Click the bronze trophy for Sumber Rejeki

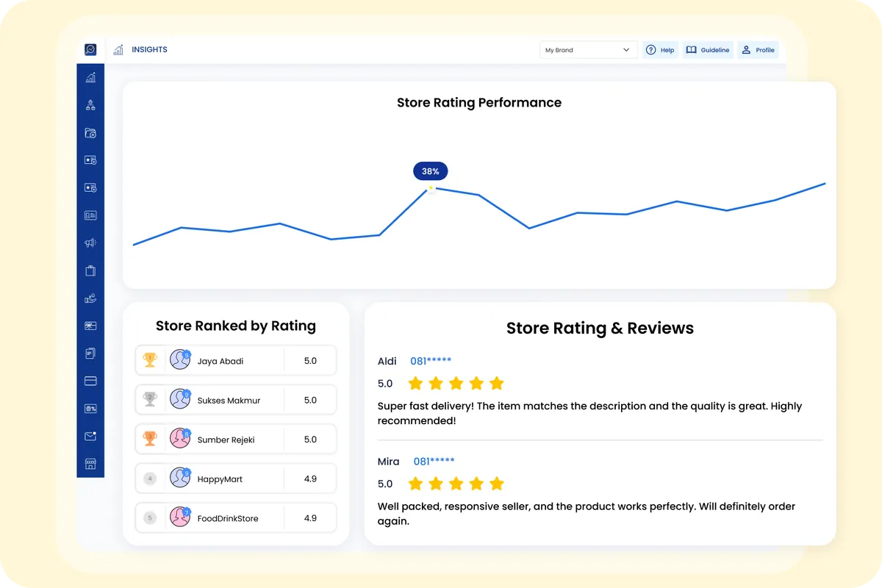(x=150, y=439)
